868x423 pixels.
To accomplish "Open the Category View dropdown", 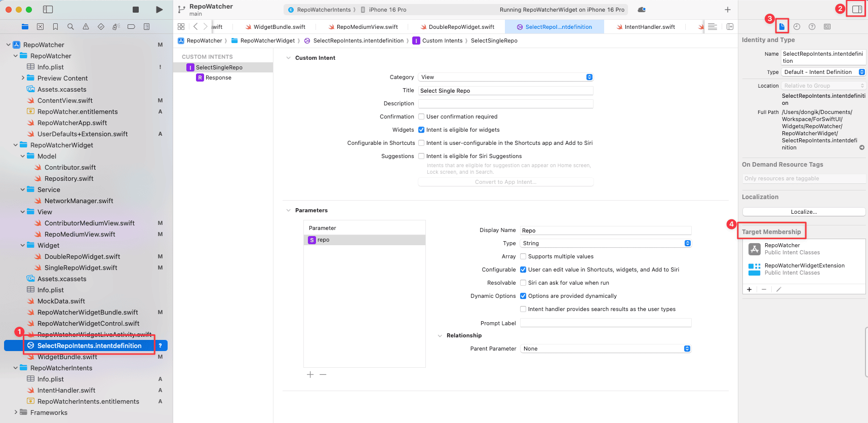I will pos(505,77).
